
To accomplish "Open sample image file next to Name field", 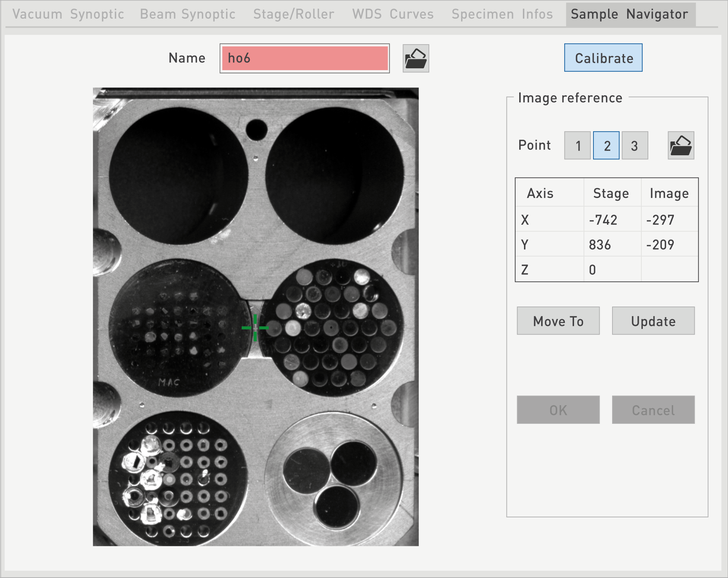I will tap(416, 58).
